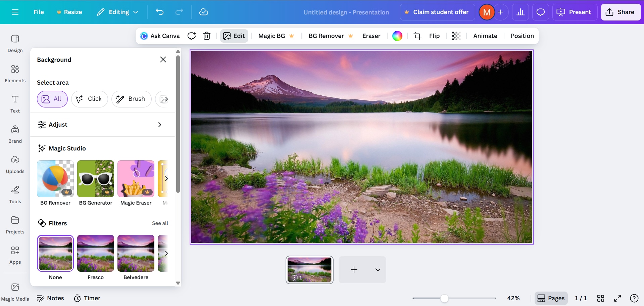Open the rainbow color picker swatch
Screen dimensions: 644x306
(397, 36)
